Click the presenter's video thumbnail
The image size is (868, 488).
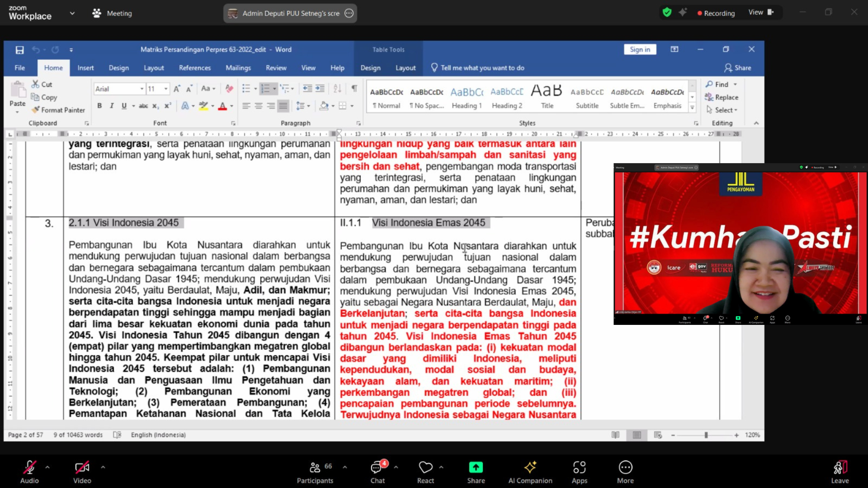740,244
